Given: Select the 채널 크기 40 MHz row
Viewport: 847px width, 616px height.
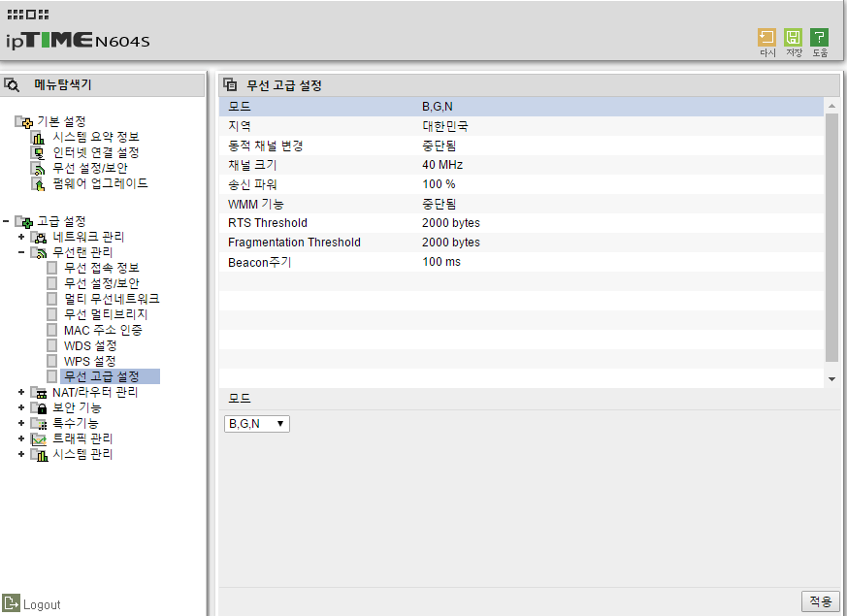Looking at the screenshot, I should pyautogui.click(x=521, y=165).
